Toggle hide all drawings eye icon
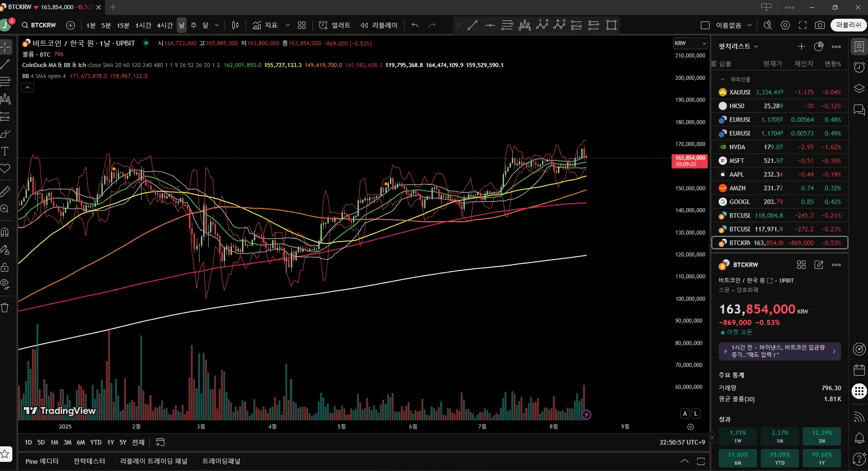Screen dimensions: 868x471 pyautogui.click(x=5, y=284)
